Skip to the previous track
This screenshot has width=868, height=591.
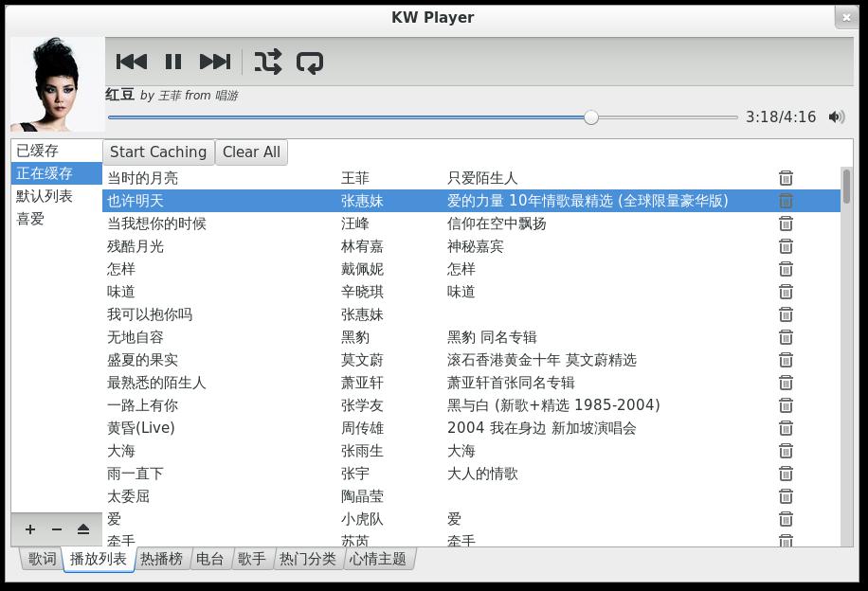(x=131, y=62)
